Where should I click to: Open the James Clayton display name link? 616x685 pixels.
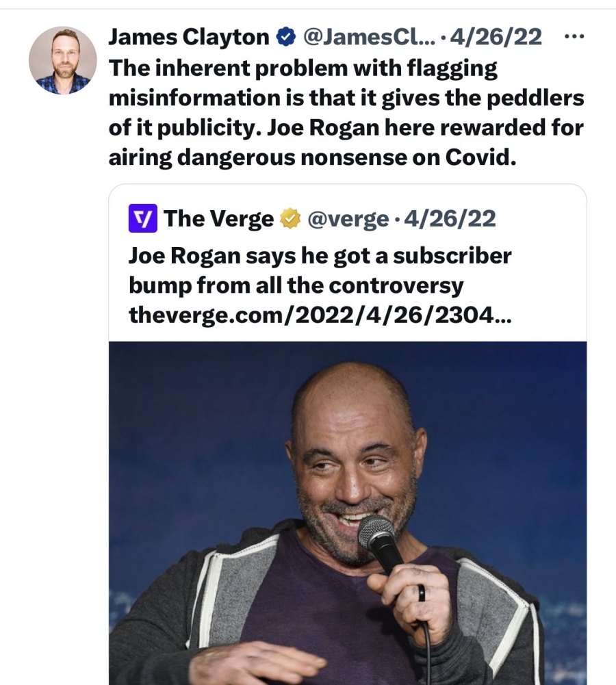(189, 37)
